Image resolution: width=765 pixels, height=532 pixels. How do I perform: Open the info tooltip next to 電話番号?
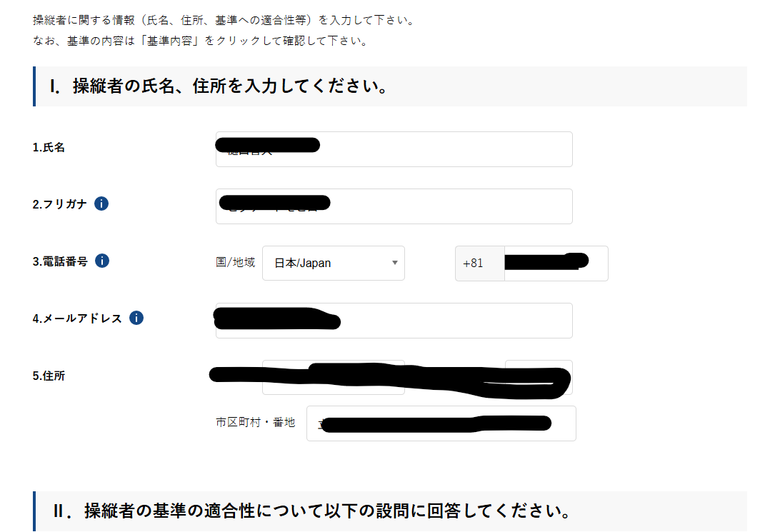click(102, 261)
